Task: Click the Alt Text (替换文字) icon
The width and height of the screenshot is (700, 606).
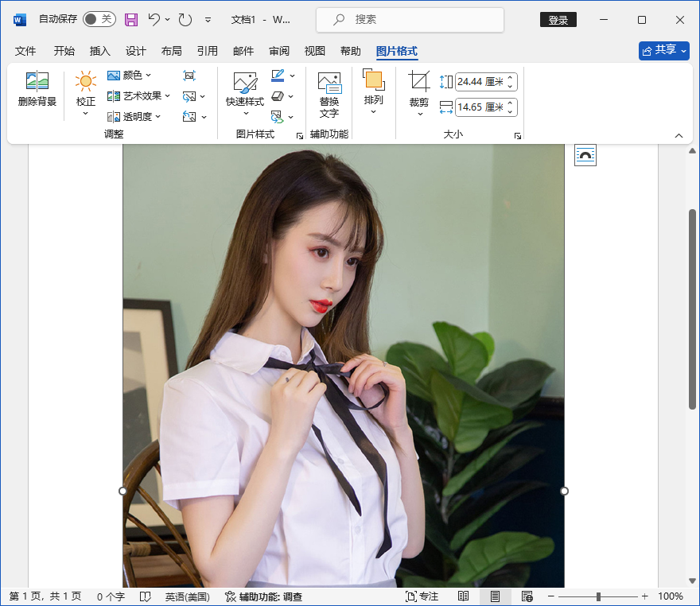Action: [329, 89]
